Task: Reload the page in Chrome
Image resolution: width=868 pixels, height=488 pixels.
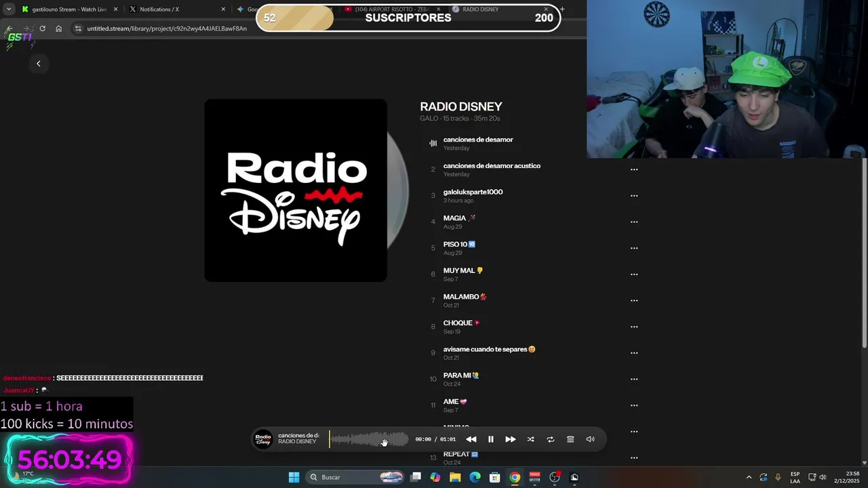Action: tap(42, 28)
